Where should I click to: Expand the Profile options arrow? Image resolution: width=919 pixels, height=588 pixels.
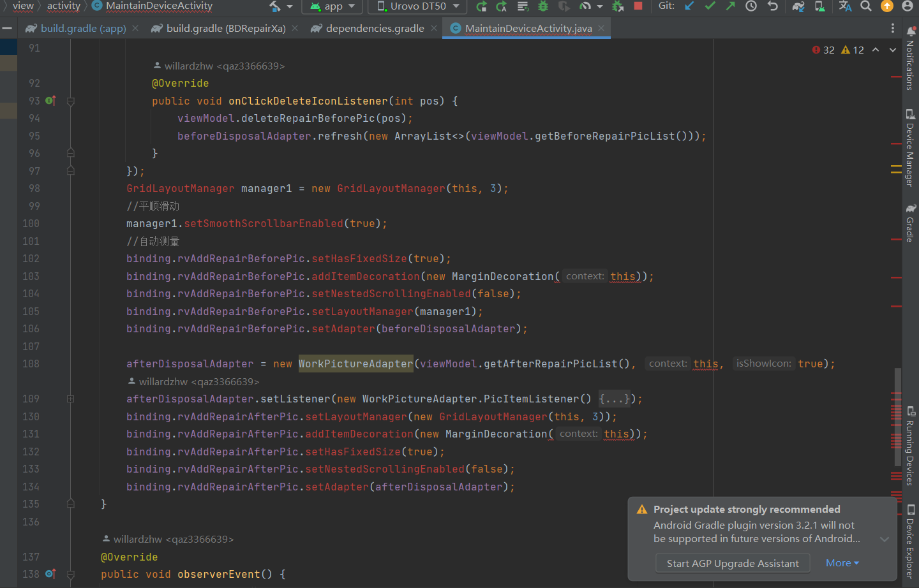click(x=600, y=6)
